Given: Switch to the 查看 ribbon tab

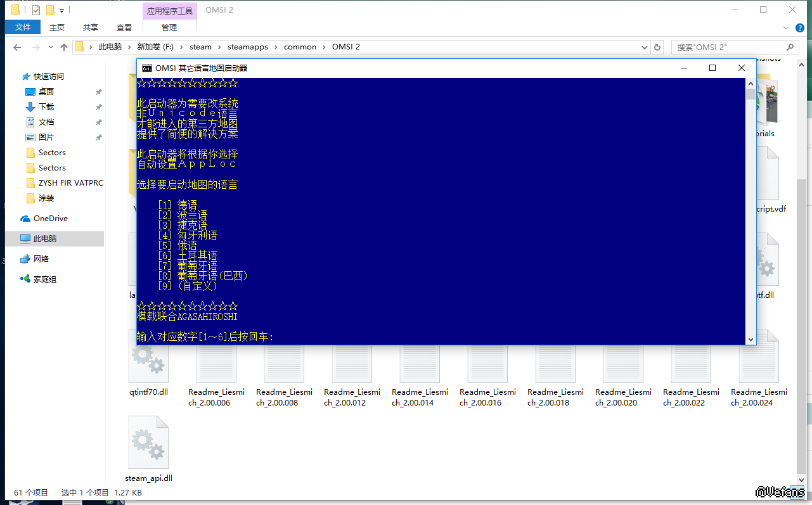Looking at the screenshot, I should click(x=124, y=27).
